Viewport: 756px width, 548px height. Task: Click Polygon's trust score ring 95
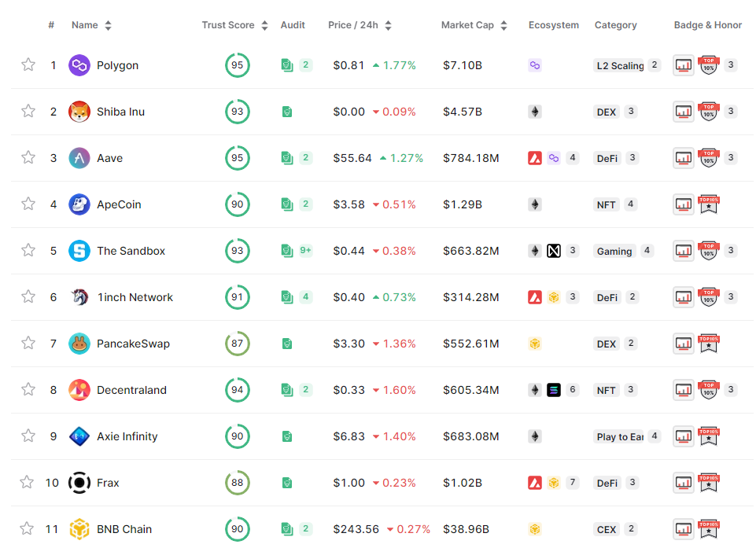[x=238, y=65]
